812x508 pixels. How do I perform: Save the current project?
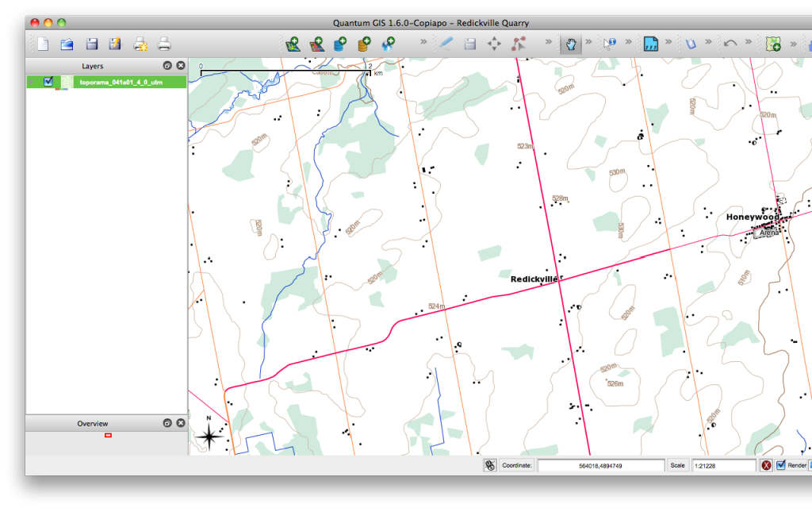coord(91,44)
